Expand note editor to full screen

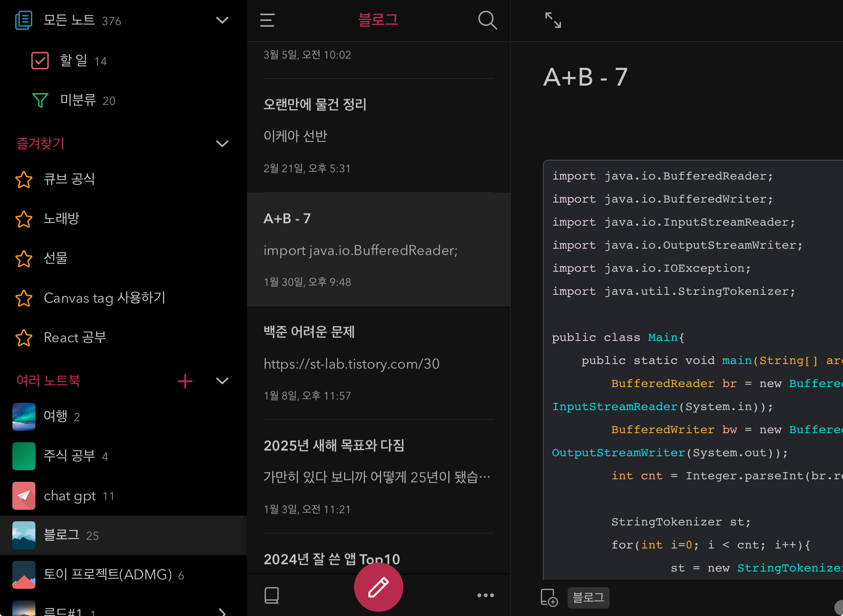click(x=553, y=20)
